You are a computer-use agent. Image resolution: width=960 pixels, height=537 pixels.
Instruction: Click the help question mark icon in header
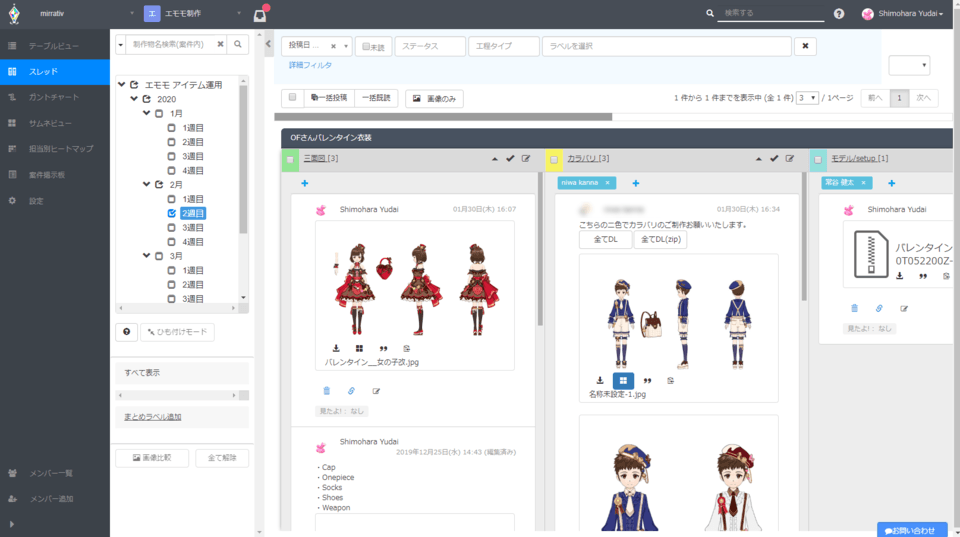pos(839,14)
